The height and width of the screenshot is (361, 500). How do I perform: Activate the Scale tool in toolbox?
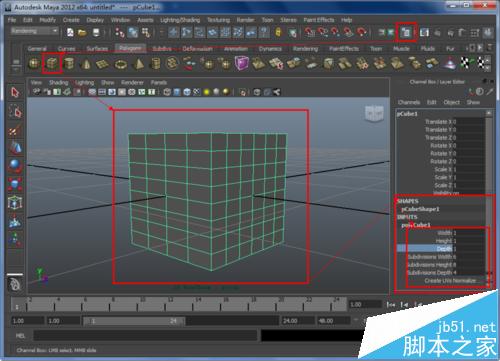pyautogui.click(x=15, y=184)
